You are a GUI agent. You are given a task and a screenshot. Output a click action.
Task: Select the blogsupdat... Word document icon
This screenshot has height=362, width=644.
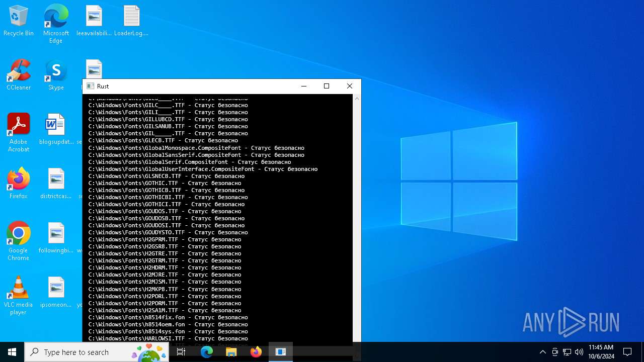click(x=56, y=130)
